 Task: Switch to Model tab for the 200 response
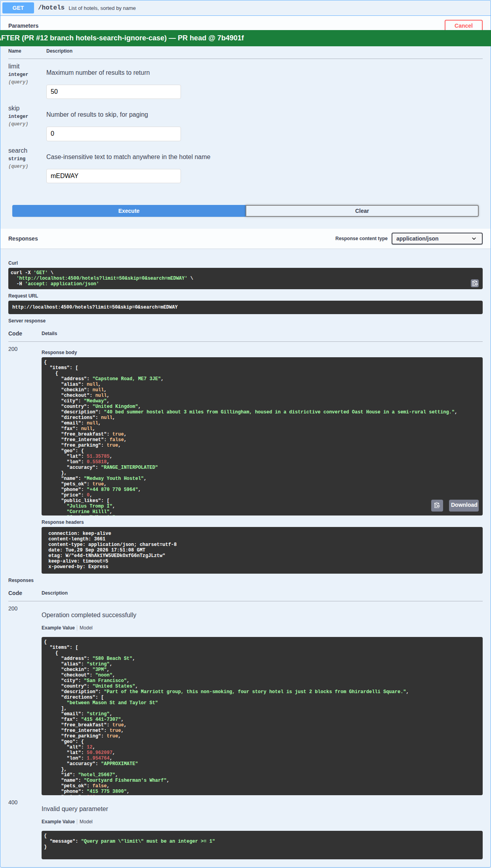(86, 628)
